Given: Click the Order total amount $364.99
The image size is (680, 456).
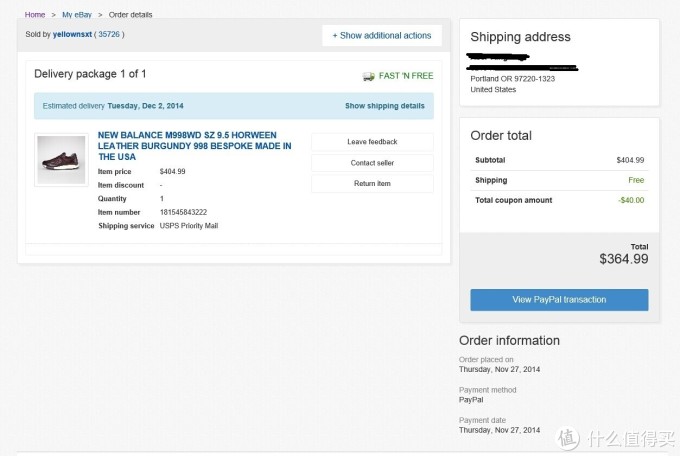Looking at the screenshot, I should (x=624, y=259).
